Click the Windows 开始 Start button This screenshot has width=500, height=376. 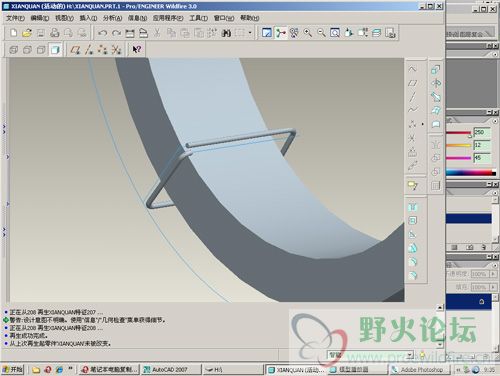[x=13, y=369]
